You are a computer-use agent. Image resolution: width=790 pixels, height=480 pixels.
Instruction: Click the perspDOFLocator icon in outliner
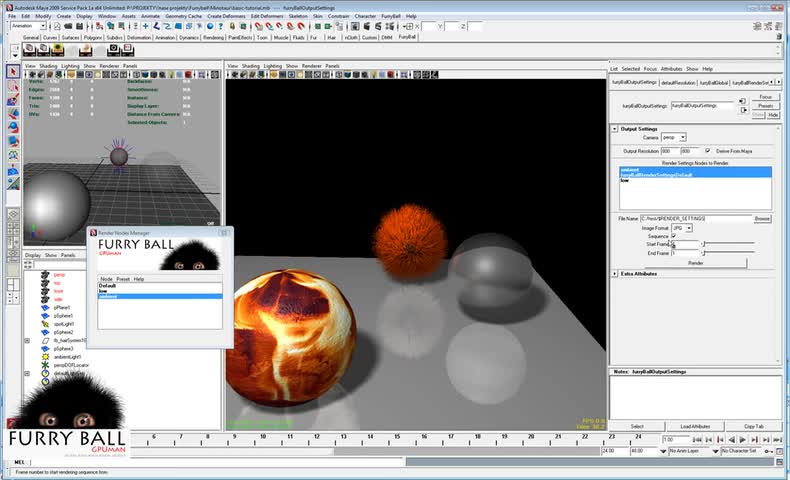[46, 365]
